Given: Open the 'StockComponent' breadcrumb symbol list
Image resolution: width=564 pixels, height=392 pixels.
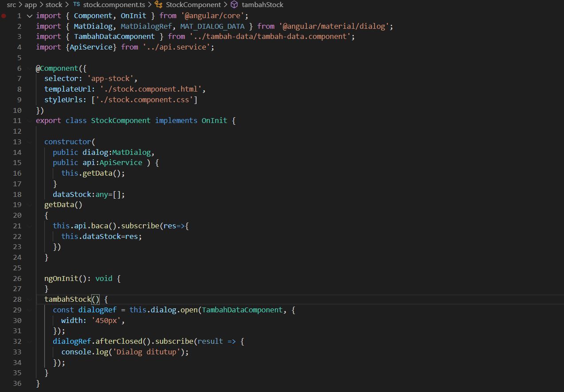Looking at the screenshot, I should tap(193, 4).
